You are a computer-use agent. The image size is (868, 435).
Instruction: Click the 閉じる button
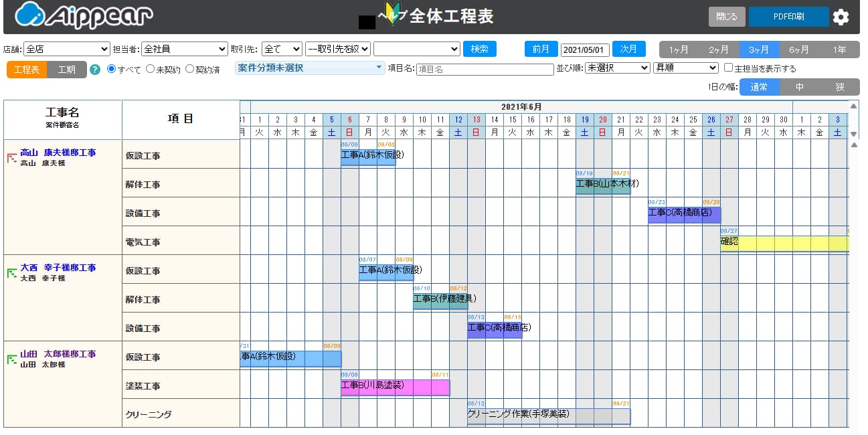pos(727,17)
